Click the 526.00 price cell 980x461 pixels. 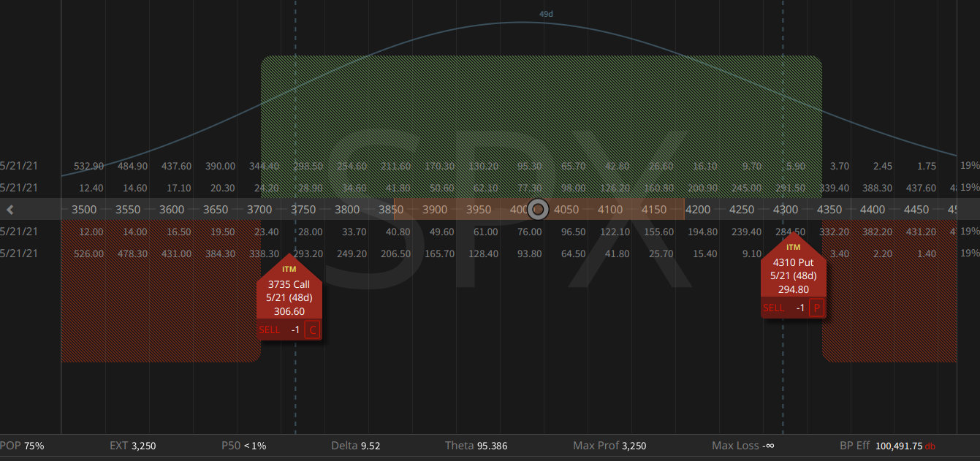88,254
